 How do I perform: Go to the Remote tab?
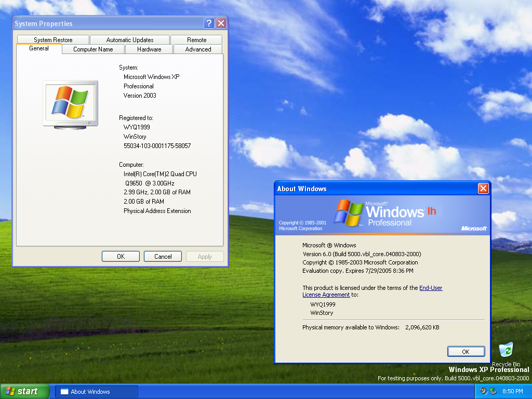click(x=196, y=40)
